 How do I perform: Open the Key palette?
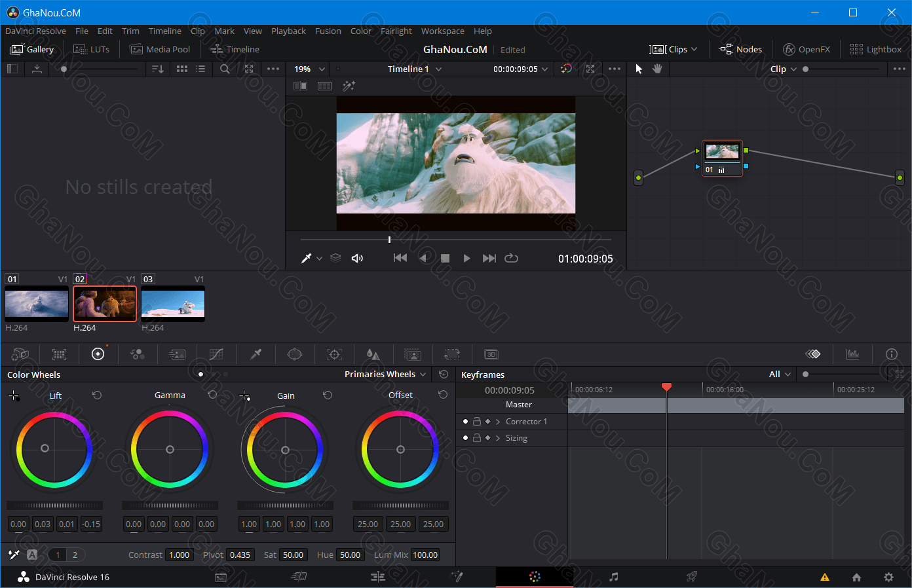tap(413, 354)
